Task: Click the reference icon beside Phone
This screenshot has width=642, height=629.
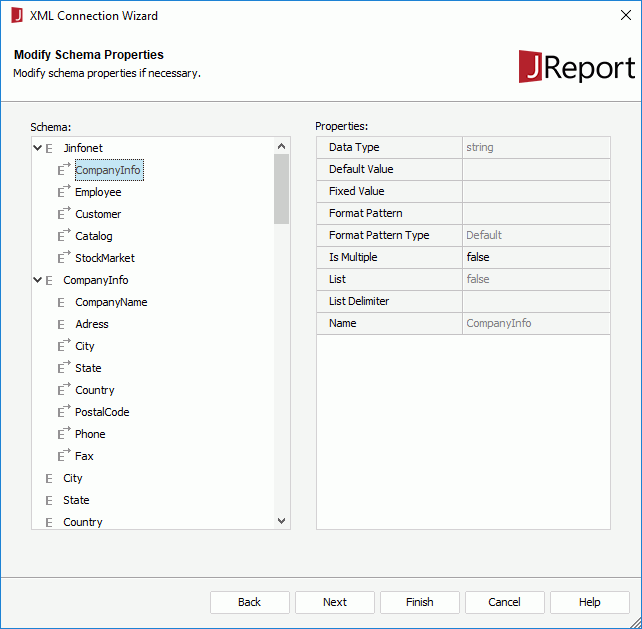Action: [x=64, y=434]
